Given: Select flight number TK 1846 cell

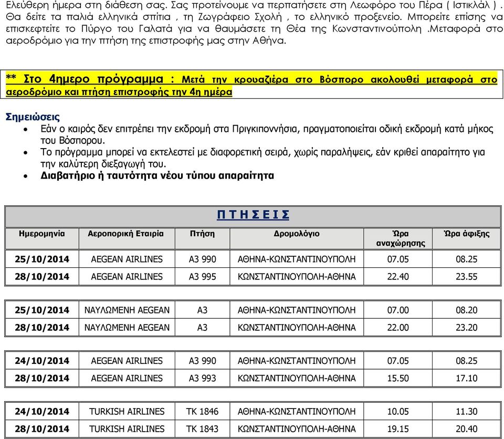Looking at the screenshot, I should click(202, 411).
